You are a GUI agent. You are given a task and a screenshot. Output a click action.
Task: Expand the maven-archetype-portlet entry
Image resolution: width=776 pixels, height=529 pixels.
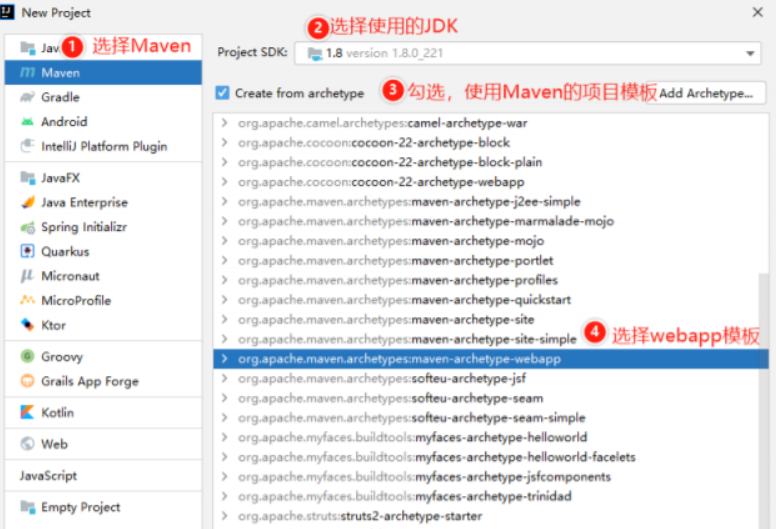click(x=225, y=260)
